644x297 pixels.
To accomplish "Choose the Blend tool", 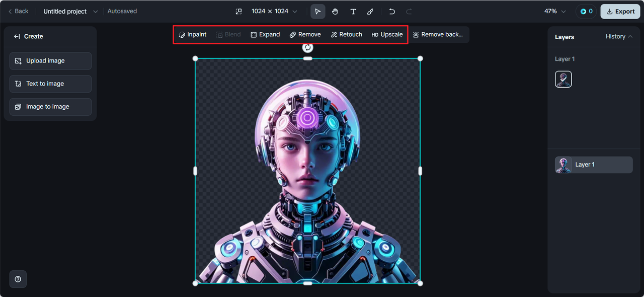I will (x=229, y=35).
